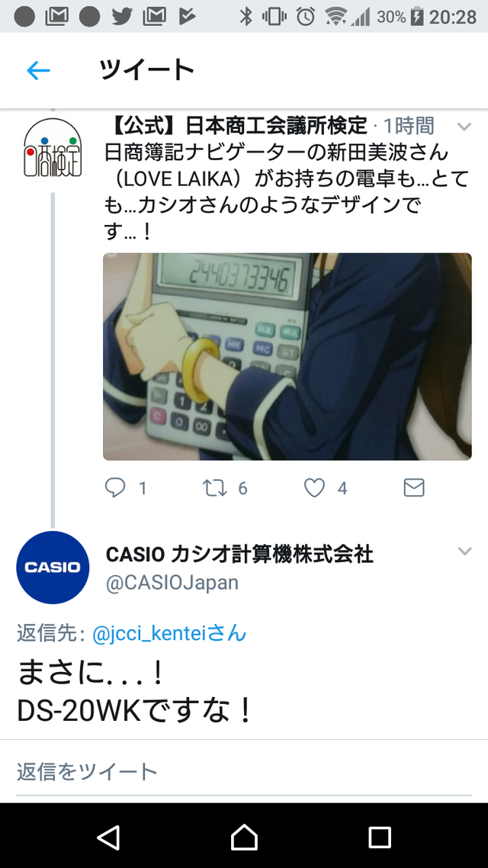This screenshot has height=868, width=488.
Task: Open @jcci_kentei mention link
Action: tap(169, 633)
